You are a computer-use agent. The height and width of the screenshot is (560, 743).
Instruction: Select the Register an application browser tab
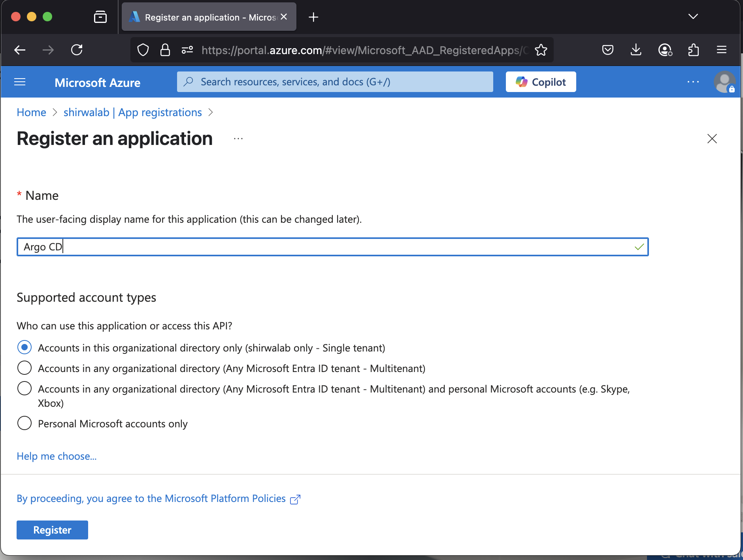click(x=209, y=17)
